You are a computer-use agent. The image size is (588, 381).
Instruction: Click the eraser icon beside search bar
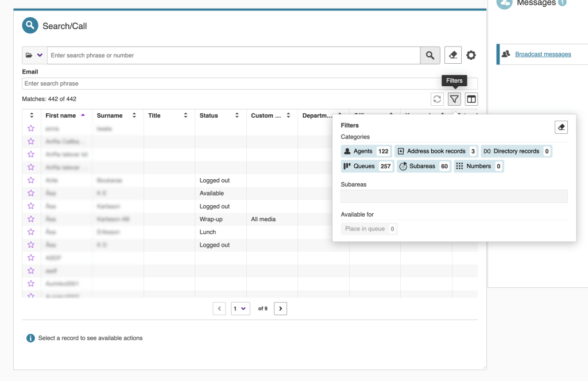pyautogui.click(x=453, y=55)
